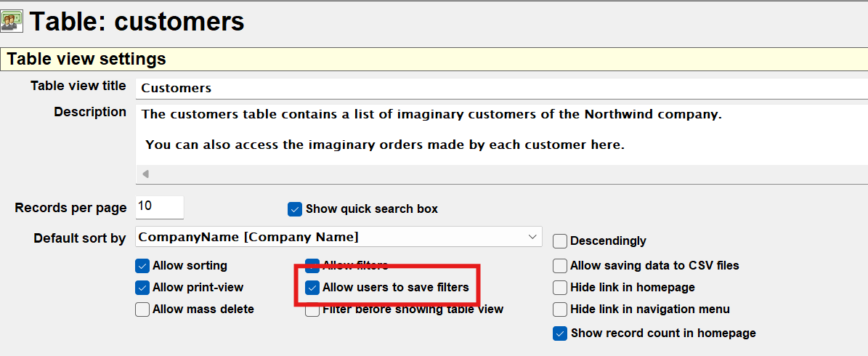868x356 pixels.
Task: Click the Table view title input field
Action: coord(501,88)
